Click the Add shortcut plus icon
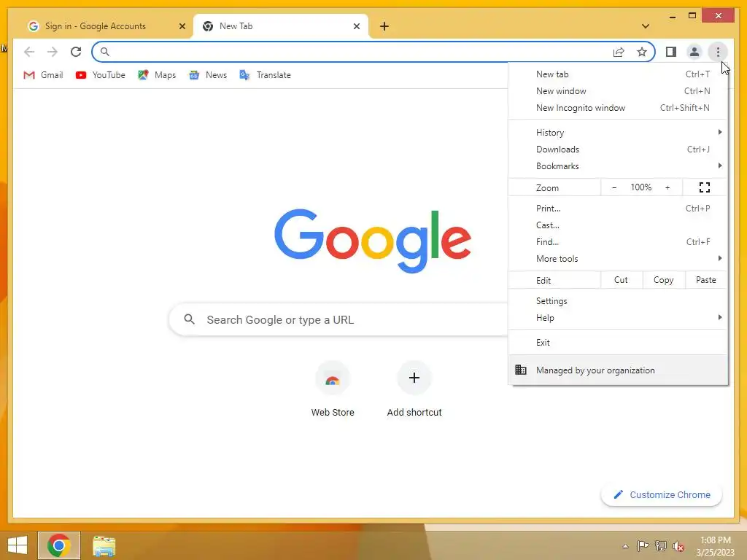The width and height of the screenshot is (747, 560). pyautogui.click(x=414, y=378)
